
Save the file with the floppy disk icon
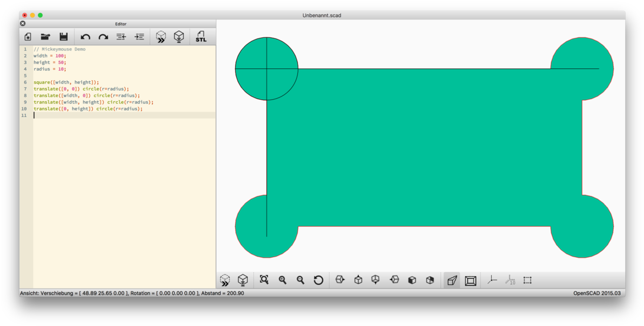click(63, 37)
